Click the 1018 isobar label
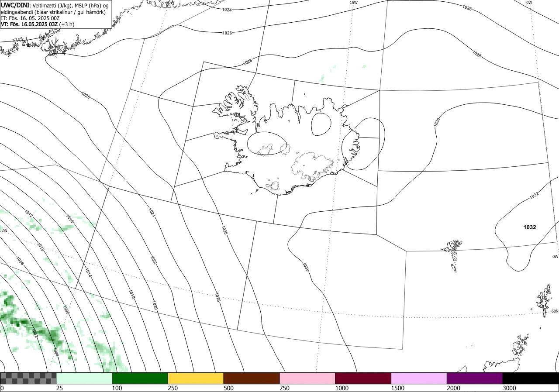 (x=131, y=294)
